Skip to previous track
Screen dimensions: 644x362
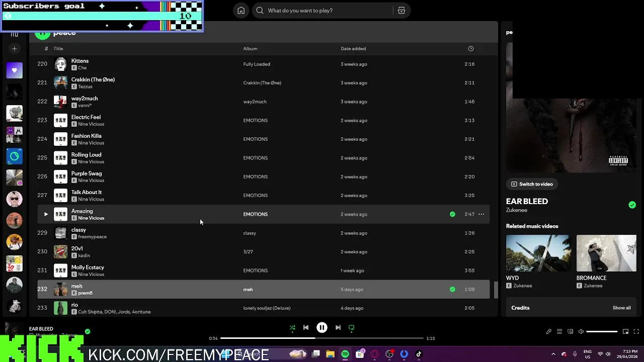point(306,328)
